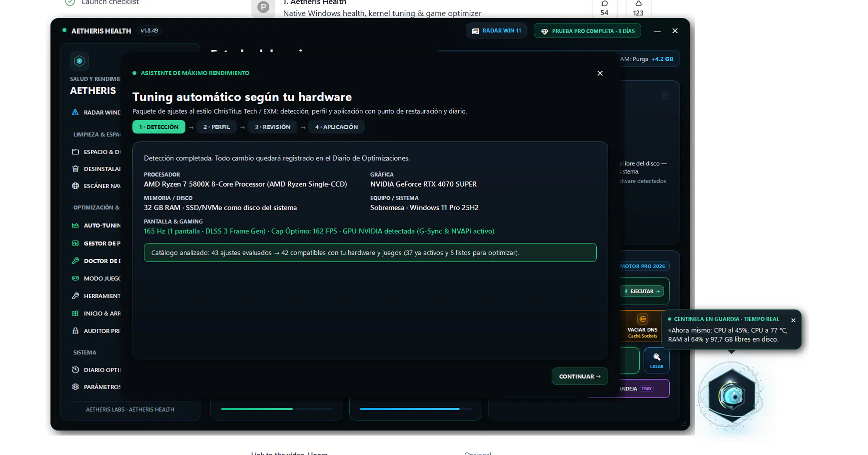The image size is (868, 455).
Task: Open the Radar Win 11 button
Action: coord(496,31)
